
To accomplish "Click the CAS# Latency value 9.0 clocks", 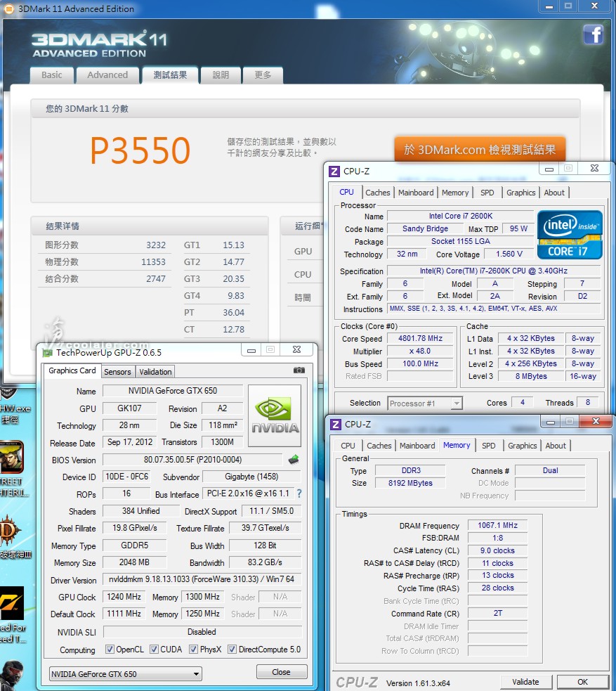I will point(497,550).
